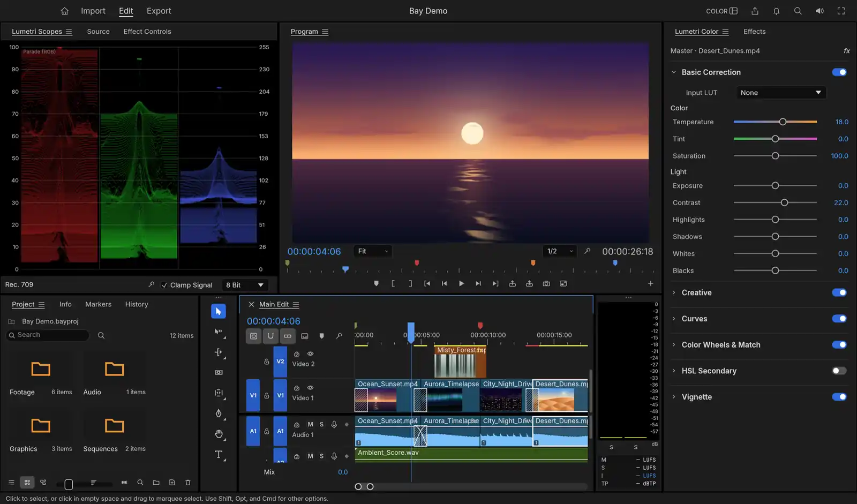The image size is (857, 504).
Task: Select the Pen tool
Action: click(x=218, y=413)
